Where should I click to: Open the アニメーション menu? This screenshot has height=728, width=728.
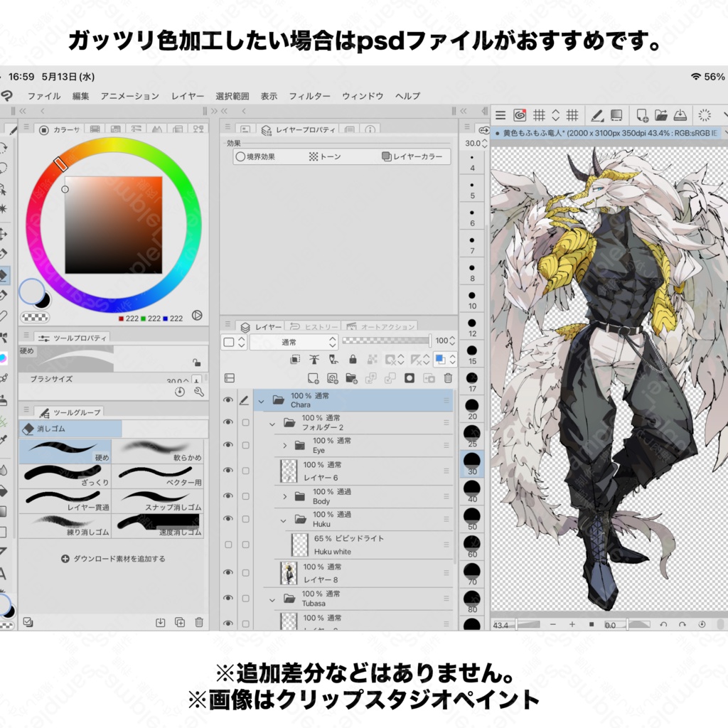click(130, 96)
